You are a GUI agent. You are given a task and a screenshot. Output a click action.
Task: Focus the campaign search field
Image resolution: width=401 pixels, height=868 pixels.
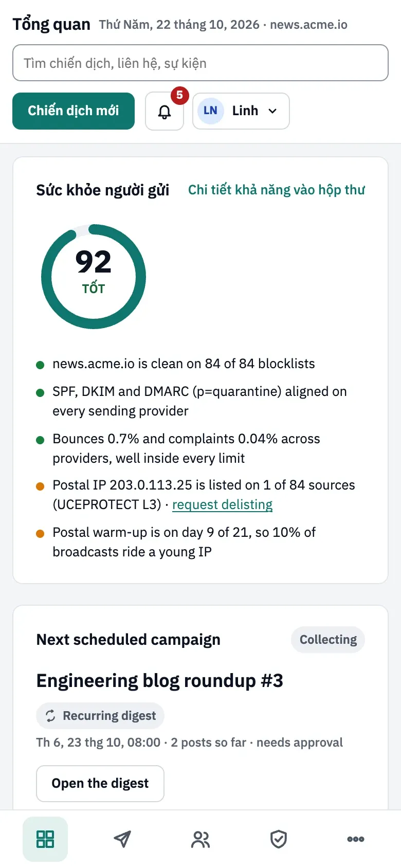point(200,63)
